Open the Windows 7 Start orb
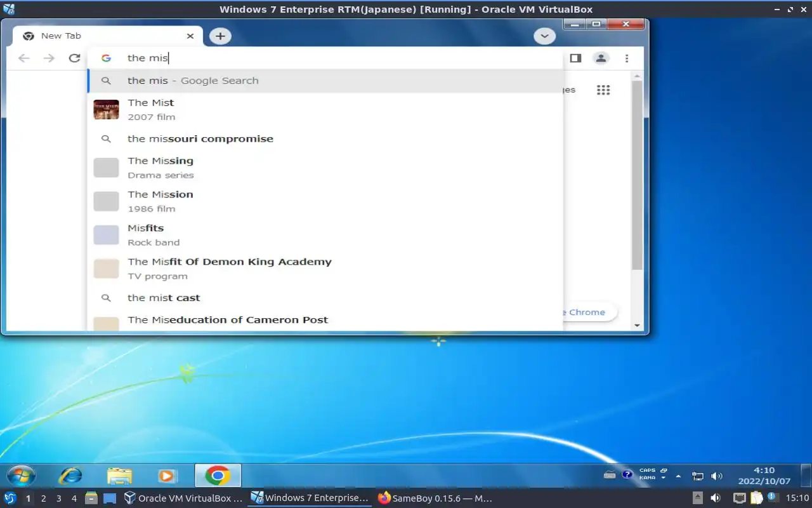 21,476
